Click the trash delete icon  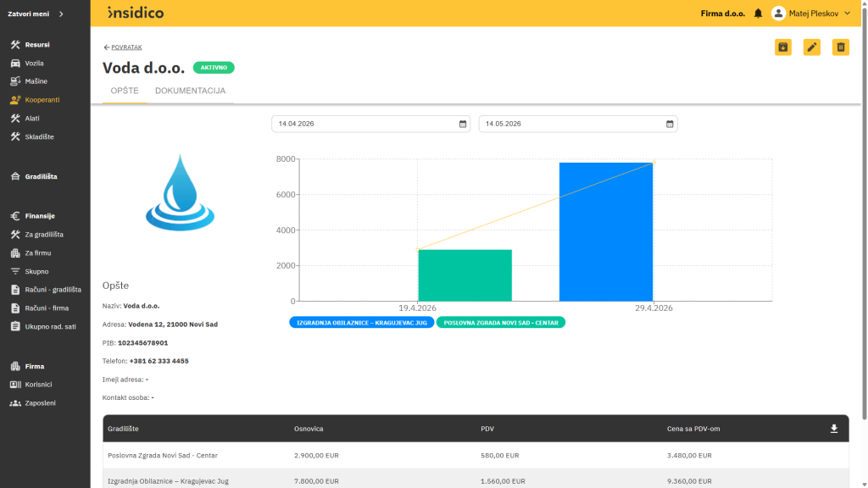pos(840,47)
